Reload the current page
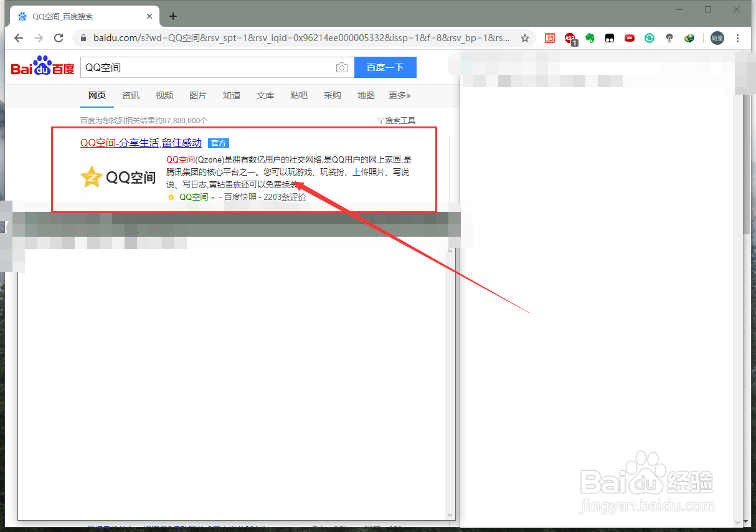Image resolution: width=756 pixels, height=532 pixels. (59, 38)
